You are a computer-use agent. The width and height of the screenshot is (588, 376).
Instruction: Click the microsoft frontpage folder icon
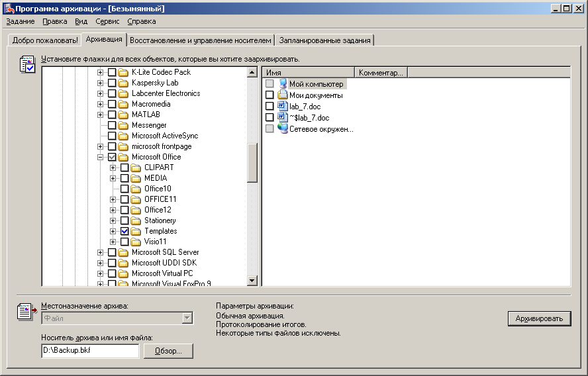pos(123,146)
